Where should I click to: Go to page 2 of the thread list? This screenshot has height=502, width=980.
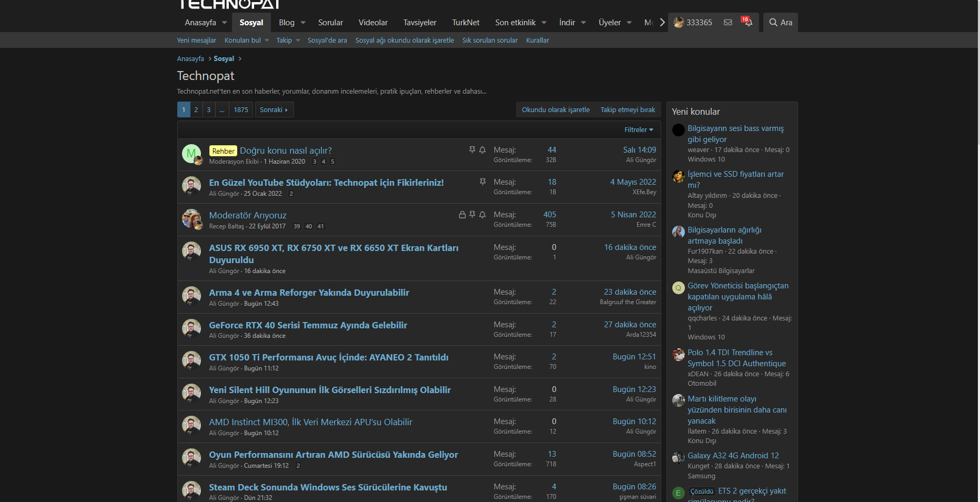coord(196,110)
